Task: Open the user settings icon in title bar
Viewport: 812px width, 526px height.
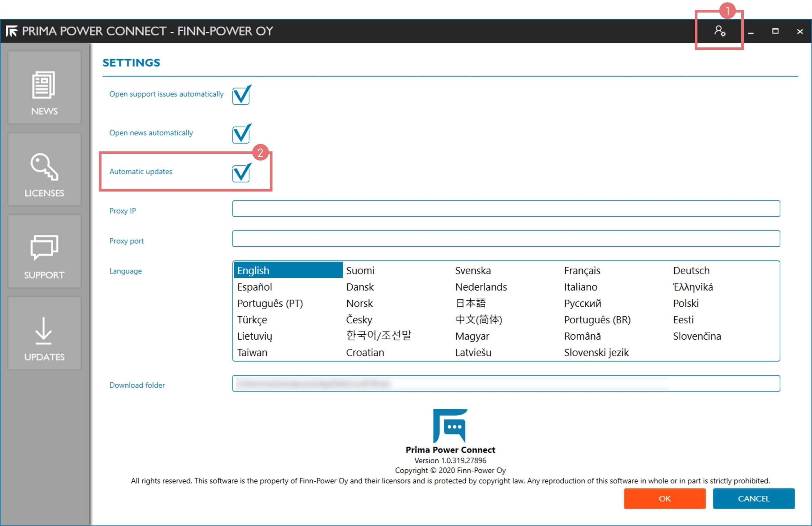Action: [720, 31]
